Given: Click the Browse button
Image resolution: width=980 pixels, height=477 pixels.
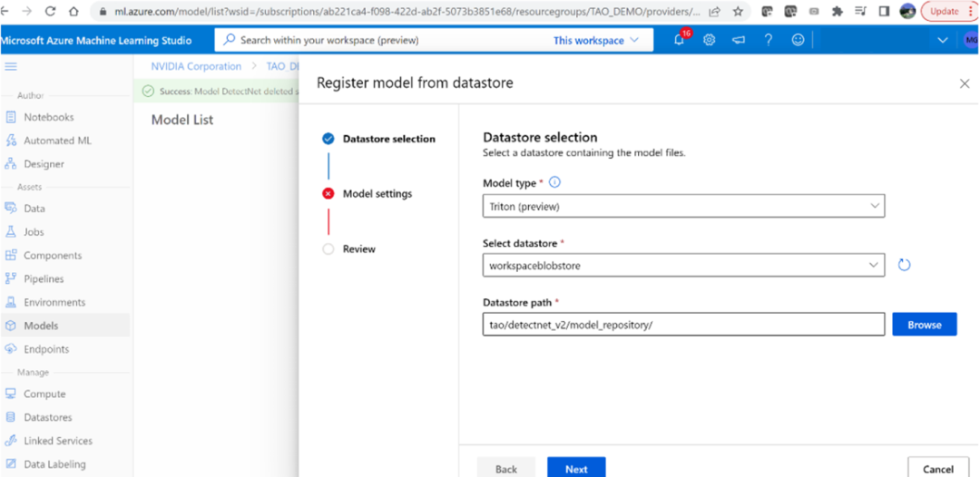Looking at the screenshot, I should (925, 324).
